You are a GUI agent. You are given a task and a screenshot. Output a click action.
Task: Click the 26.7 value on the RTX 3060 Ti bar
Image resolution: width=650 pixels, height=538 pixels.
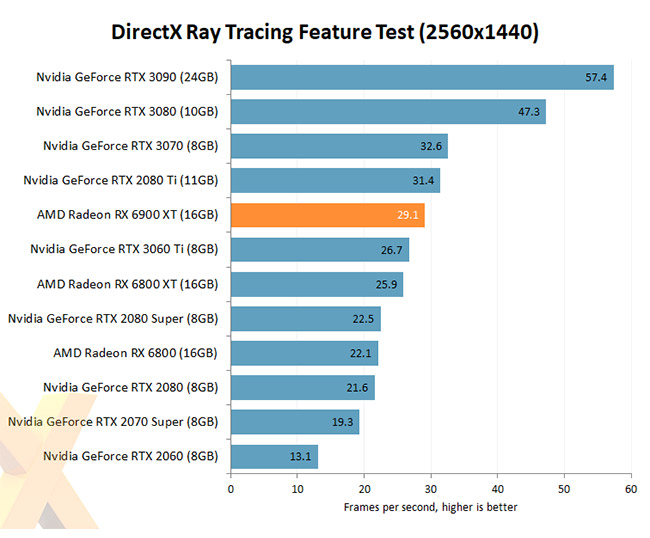coord(391,250)
